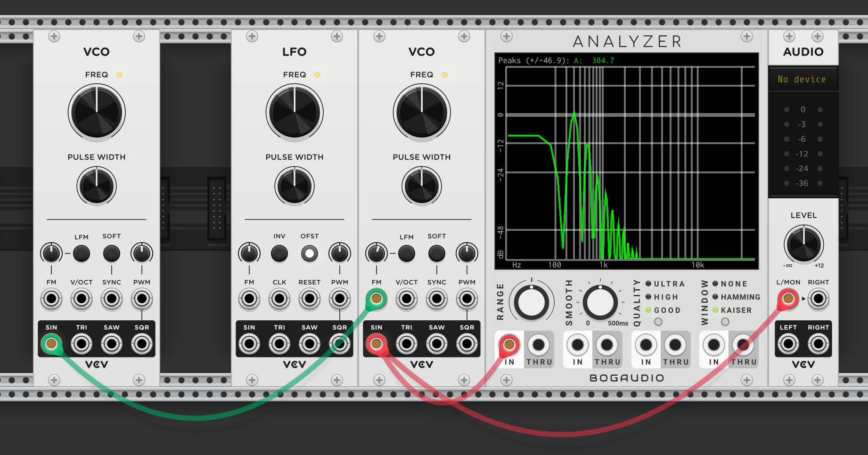Click the Analyzer spectrum display
The image size is (868, 455).
tap(627, 161)
